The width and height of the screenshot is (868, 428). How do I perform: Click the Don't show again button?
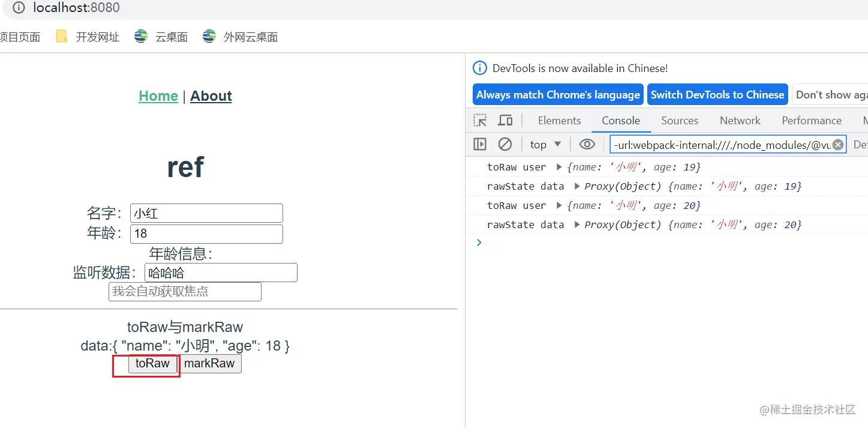pyautogui.click(x=830, y=95)
